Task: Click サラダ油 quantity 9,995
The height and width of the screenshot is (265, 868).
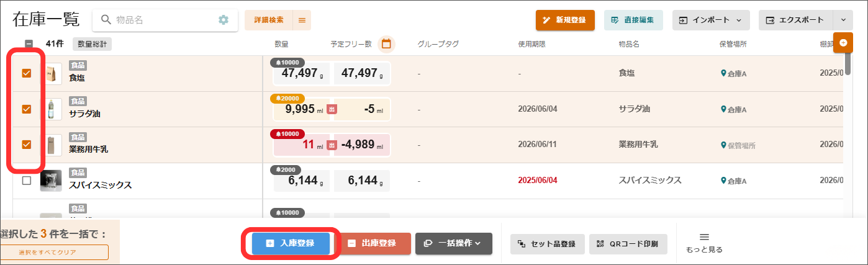Action: (301, 109)
